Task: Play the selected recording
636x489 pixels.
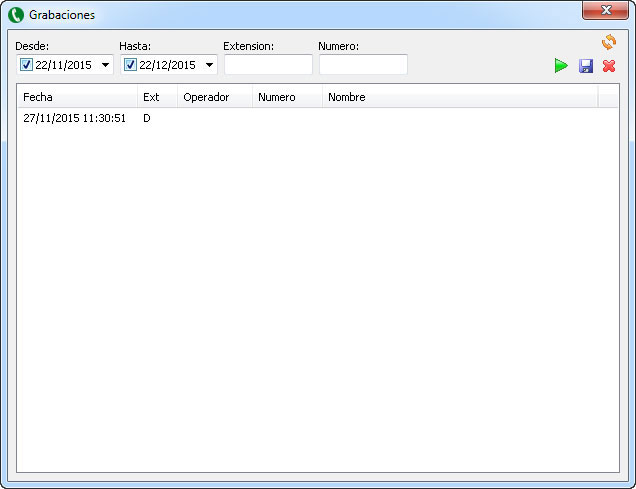Action: point(562,66)
